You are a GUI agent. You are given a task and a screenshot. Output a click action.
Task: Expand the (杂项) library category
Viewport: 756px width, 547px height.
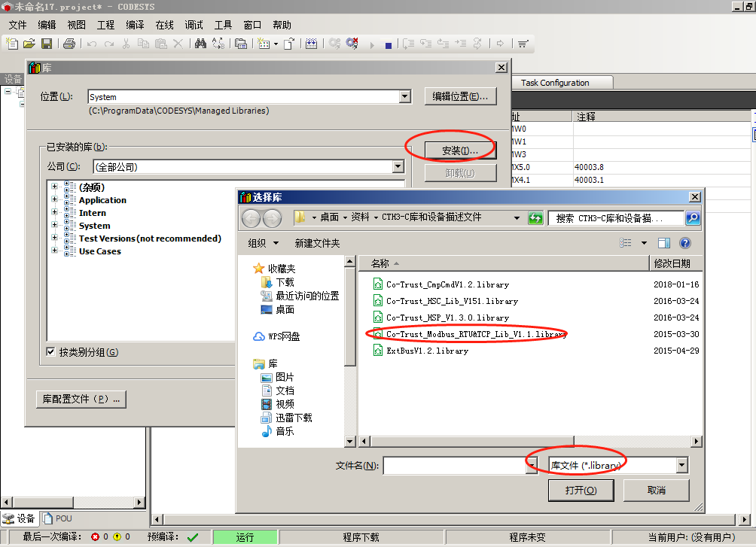(54, 187)
